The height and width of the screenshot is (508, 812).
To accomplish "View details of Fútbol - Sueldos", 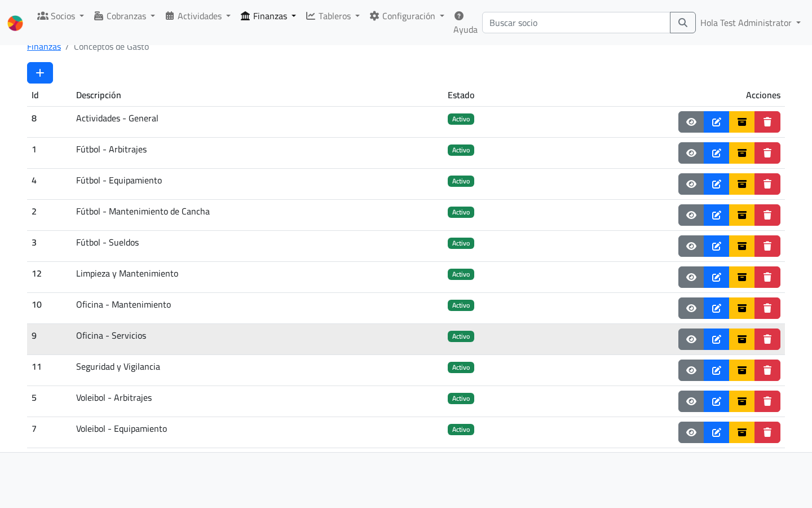I will (691, 246).
